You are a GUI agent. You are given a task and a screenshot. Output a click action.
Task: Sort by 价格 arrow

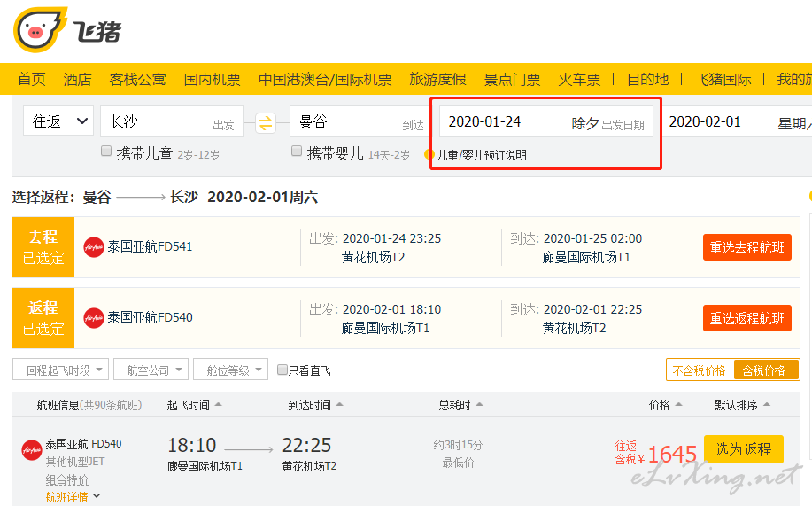pyautogui.click(x=679, y=404)
